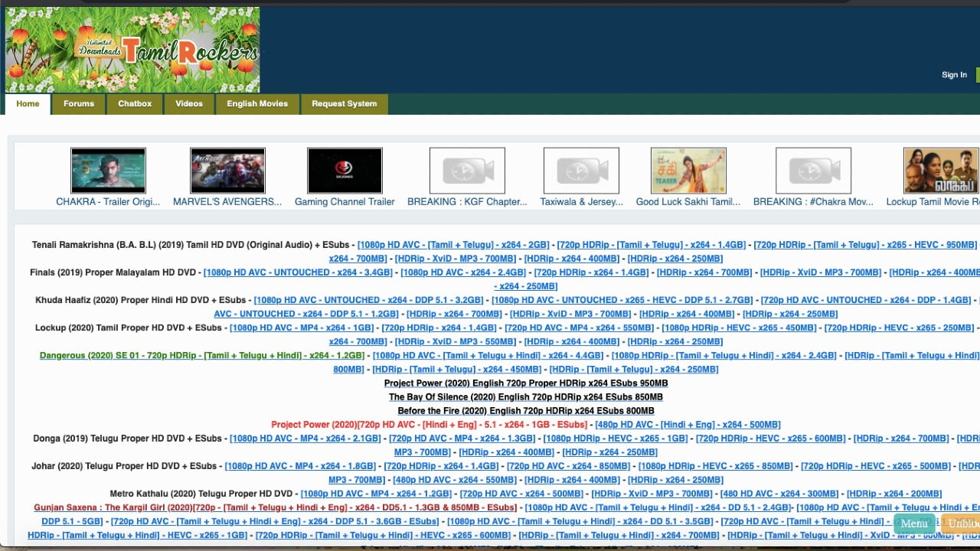Open the English Movies tab

(x=257, y=104)
